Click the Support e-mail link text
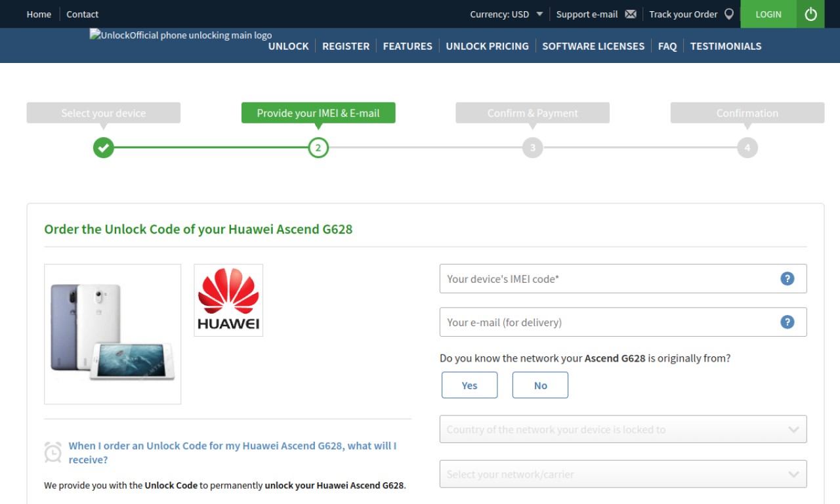 587,14
